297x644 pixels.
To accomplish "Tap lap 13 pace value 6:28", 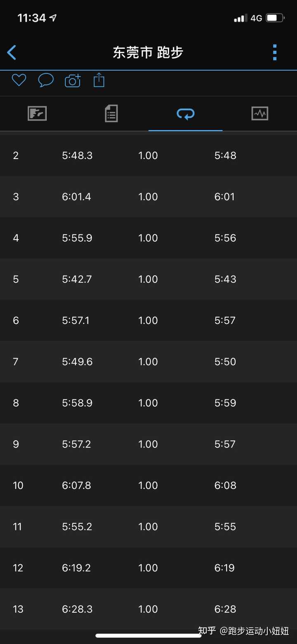I will point(225,609).
